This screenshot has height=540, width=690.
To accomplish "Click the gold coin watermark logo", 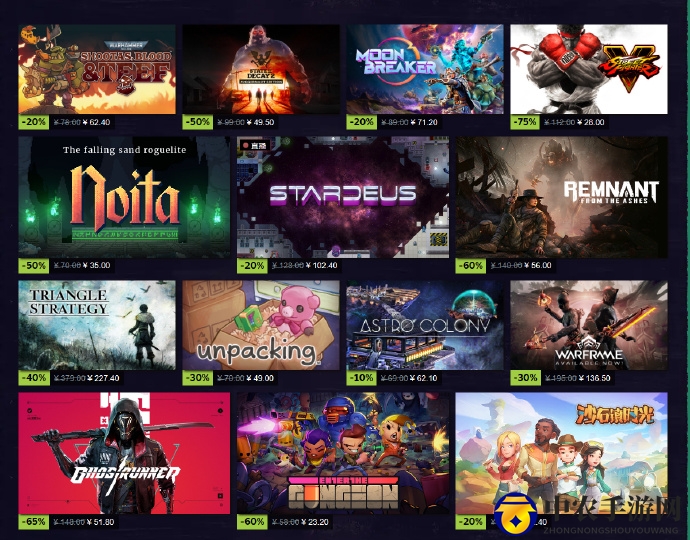I will tap(515, 515).
